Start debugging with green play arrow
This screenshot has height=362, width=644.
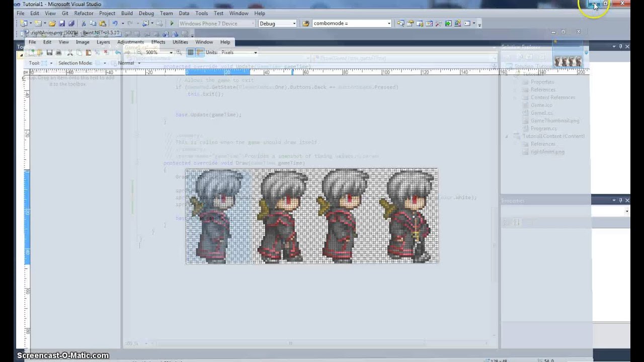point(172,24)
